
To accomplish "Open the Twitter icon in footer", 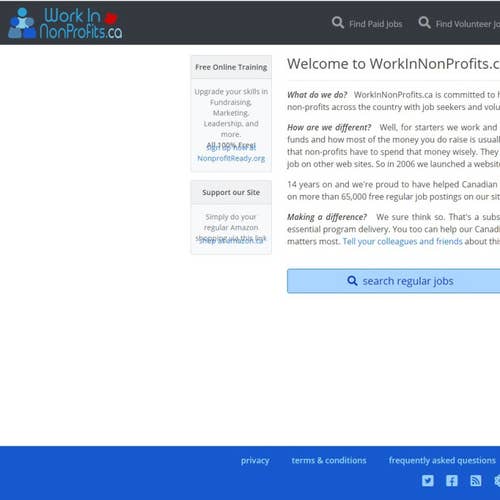I will (428, 481).
